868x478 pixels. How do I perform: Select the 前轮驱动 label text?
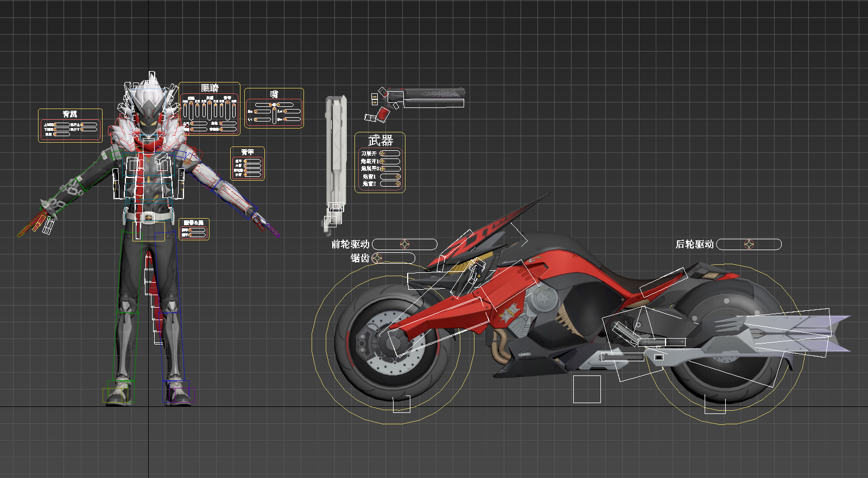point(350,244)
